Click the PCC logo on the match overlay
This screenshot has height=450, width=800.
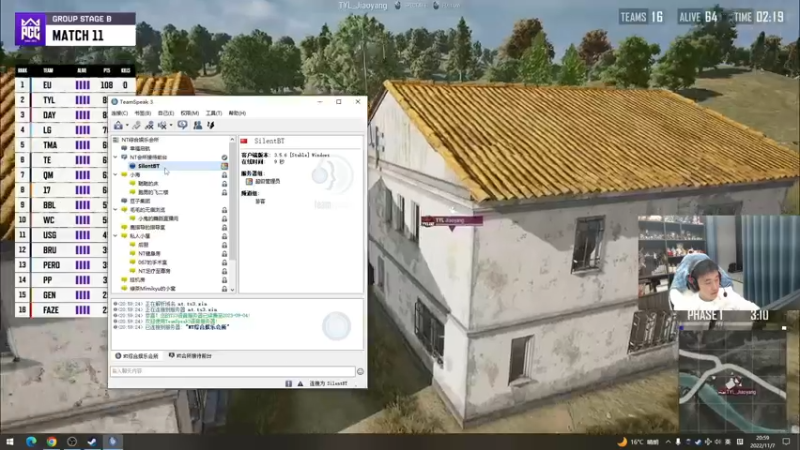[x=30, y=30]
